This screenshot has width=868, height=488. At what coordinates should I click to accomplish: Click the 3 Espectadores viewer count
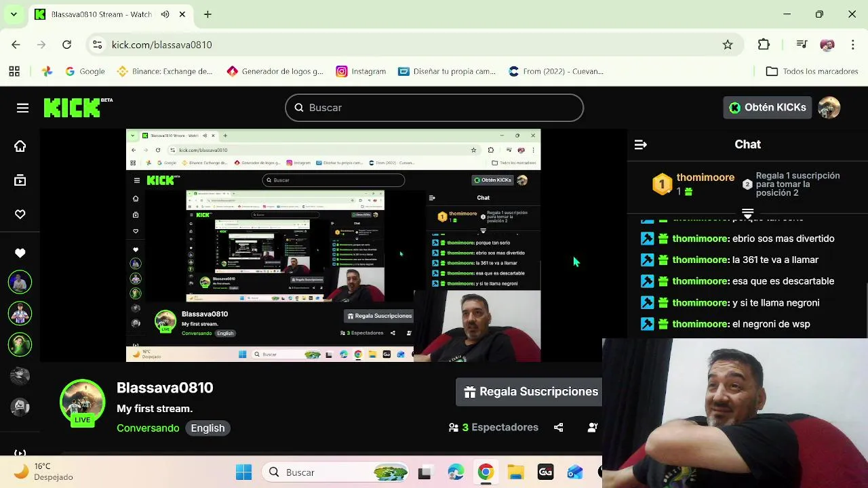pyautogui.click(x=494, y=428)
